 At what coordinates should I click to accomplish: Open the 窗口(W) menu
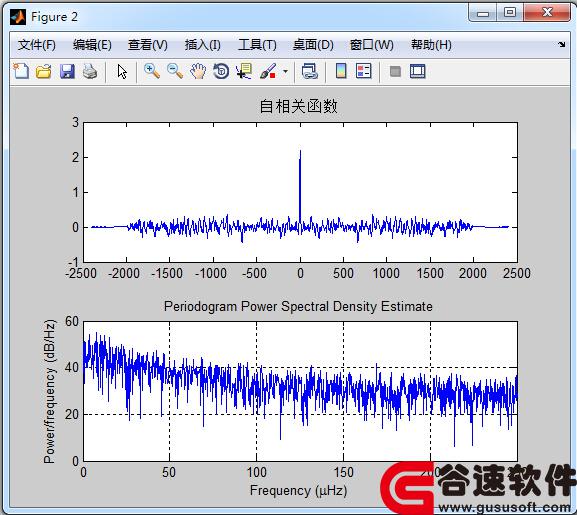[x=371, y=45]
